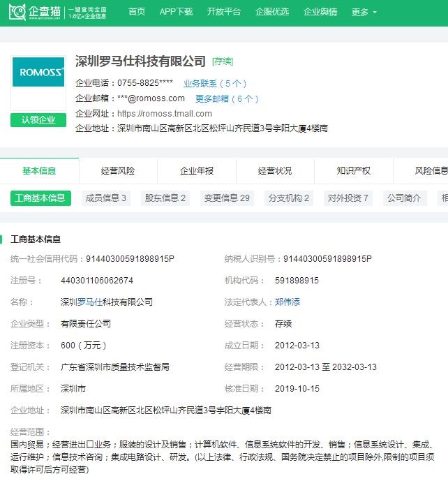Click the company website romoss.tmall.com
Image resolution: width=448 pixels, height=481 pixels.
(x=165, y=114)
